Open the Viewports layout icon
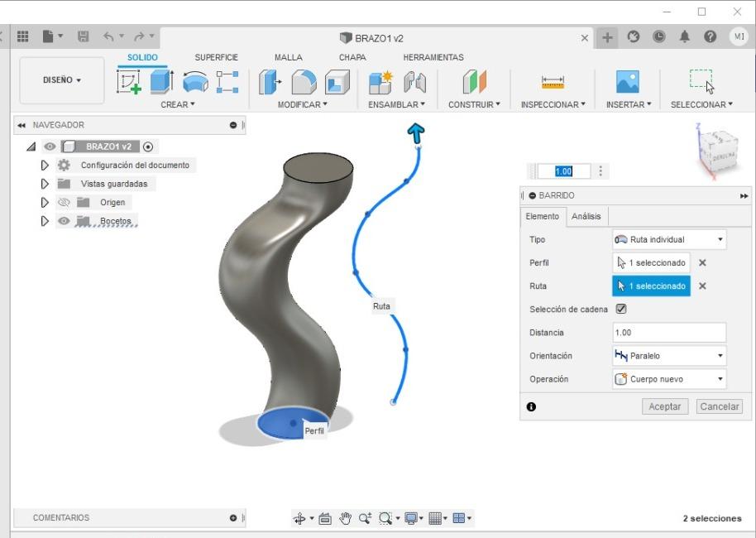This screenshot has height=538, width=756. tap(459, 518)
